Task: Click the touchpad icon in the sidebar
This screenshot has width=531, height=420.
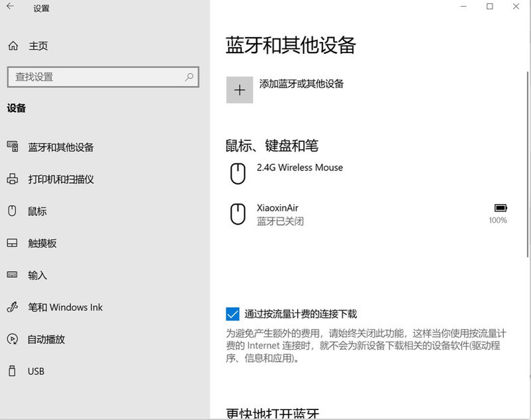Action: click(12, 243)
